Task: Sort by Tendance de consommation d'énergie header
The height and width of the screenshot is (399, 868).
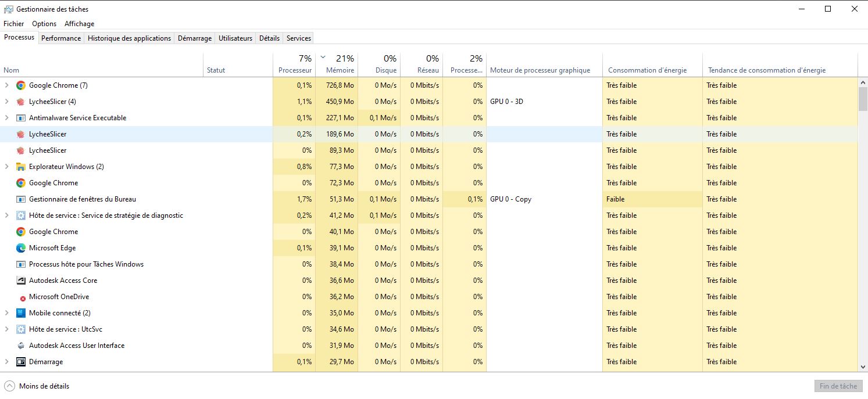Action: (780, 64)
